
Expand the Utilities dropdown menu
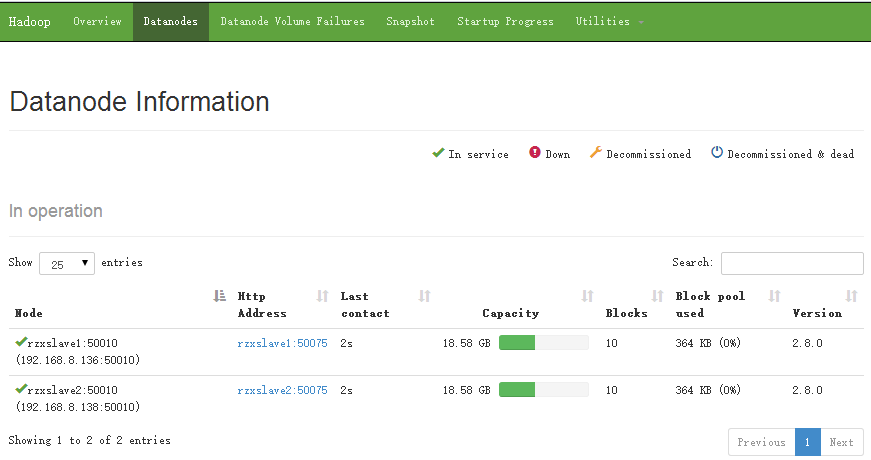click(x=609, y=22)
